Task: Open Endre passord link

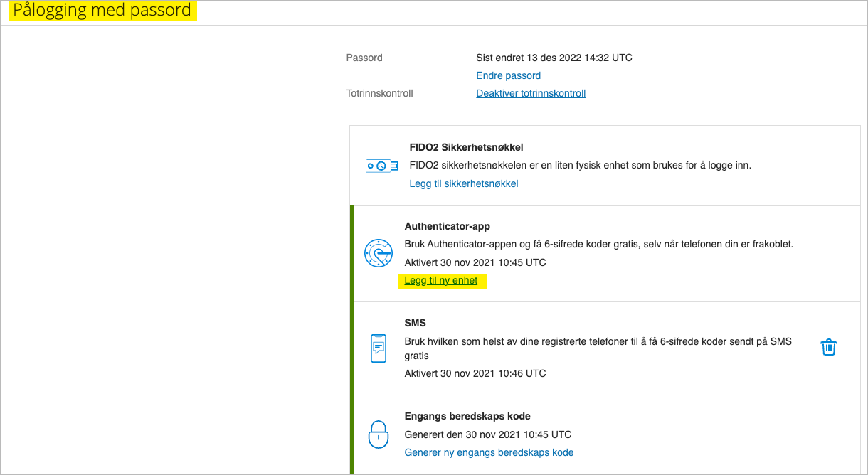Action: 508,75
